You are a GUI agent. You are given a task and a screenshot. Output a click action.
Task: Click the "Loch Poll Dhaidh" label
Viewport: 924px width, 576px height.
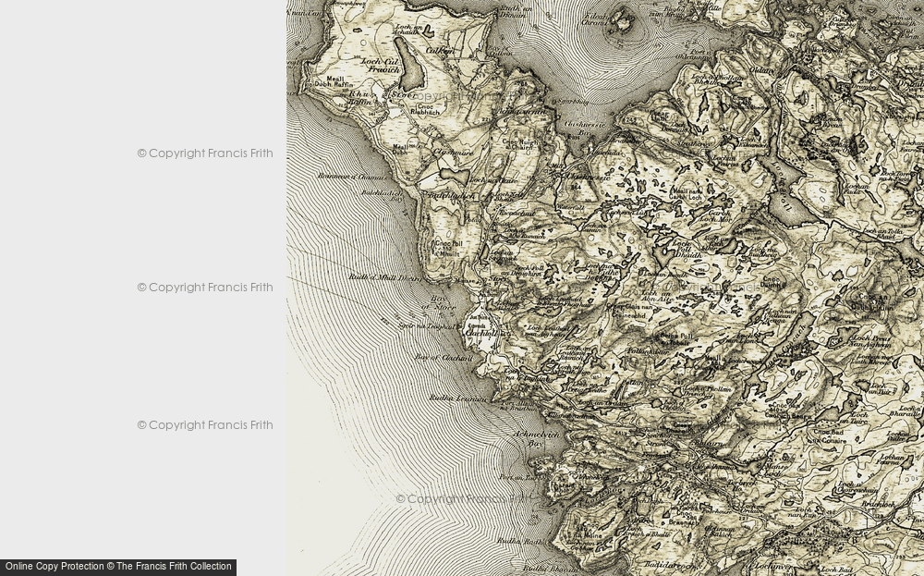click(687, 249)
